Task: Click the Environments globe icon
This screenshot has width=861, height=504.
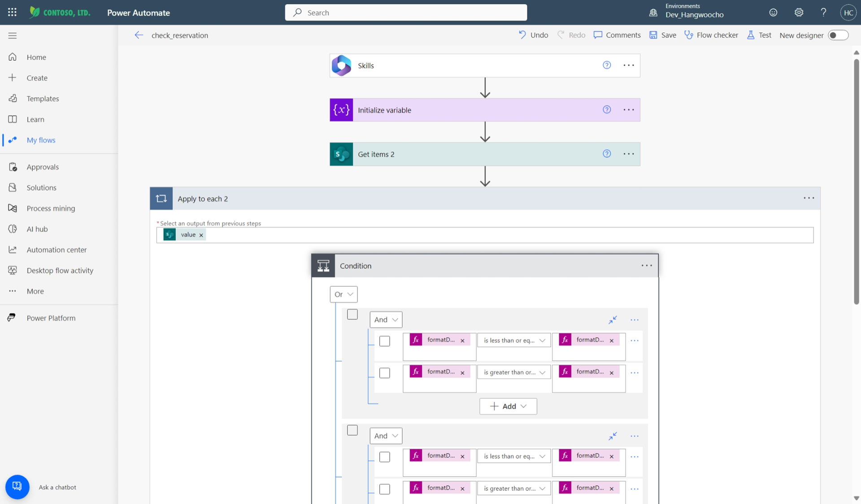Action: tap(653, 13)
